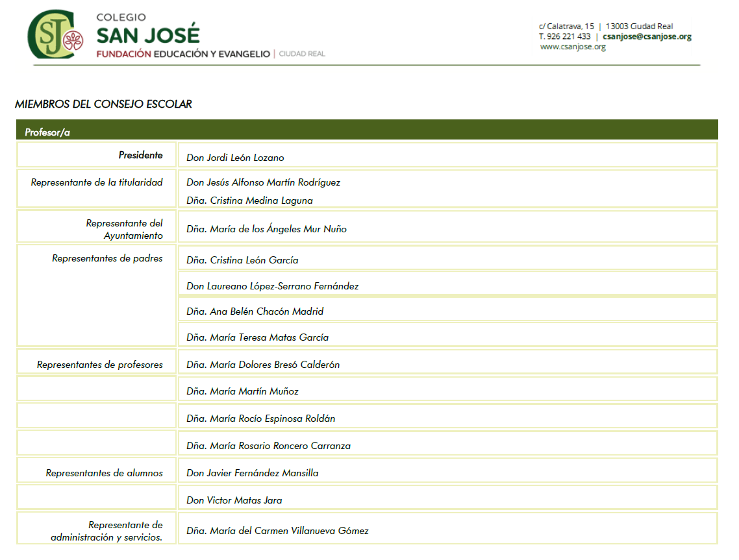Select the Representantes de padres label
The width and height of the screenshot is (739, 560).
click(x=107, y=258)
